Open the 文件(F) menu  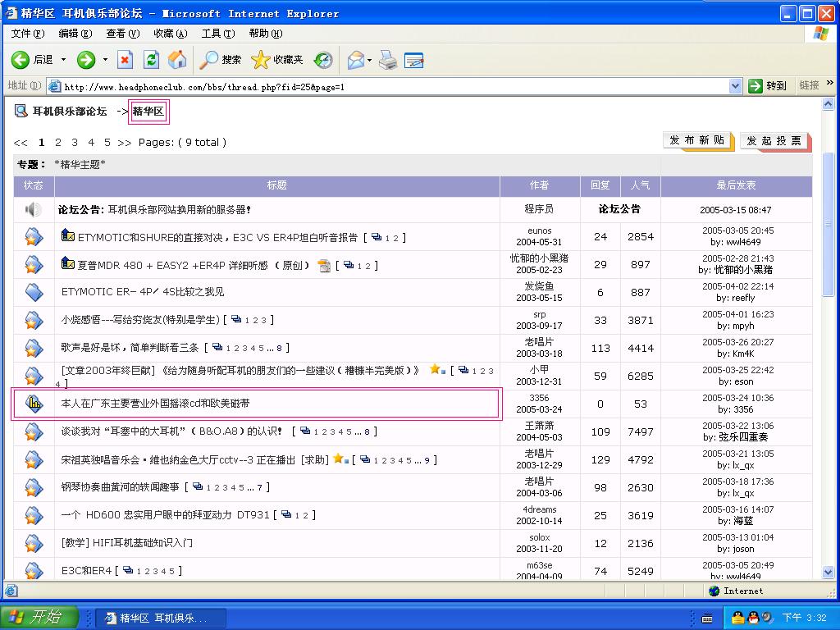[x=28, y=34]
